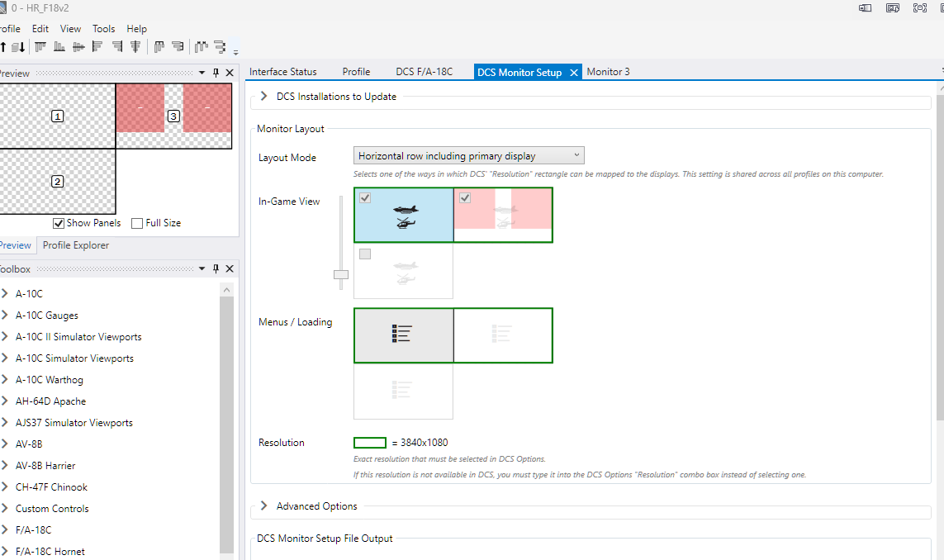Viewport: 944px width, 560px height.
Task: Select monitor 2 in the Preview
Action: pyautogui.click(x=57, y=181)
